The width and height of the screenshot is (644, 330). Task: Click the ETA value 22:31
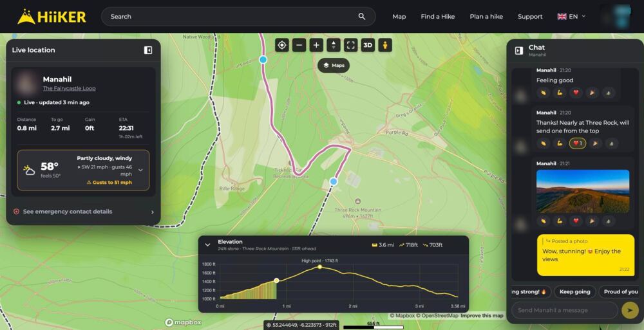coord(126,128)
